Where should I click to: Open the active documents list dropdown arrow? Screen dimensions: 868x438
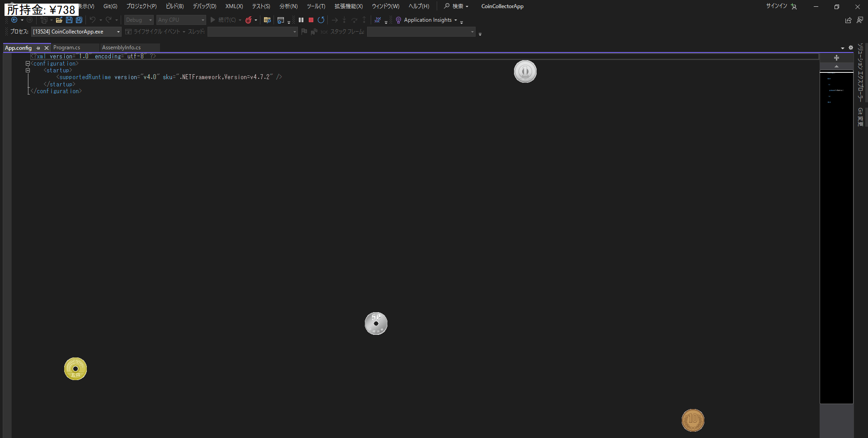[x=843, y=48]
